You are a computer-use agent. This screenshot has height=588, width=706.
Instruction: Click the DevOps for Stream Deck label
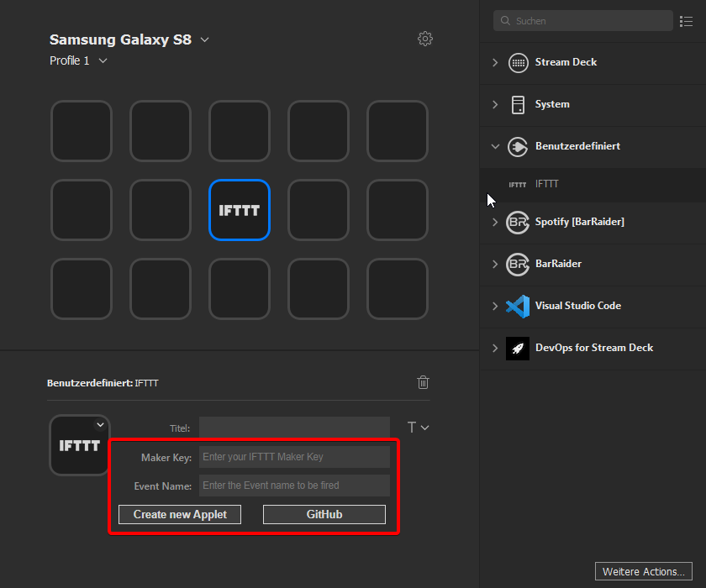click(594, 348)
